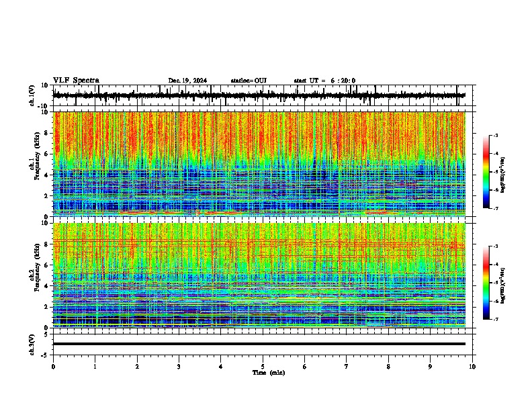Click the "5" tick on ch.3 voltage axis
Viewport: 532px width, 411px height.
click(46, 334)
